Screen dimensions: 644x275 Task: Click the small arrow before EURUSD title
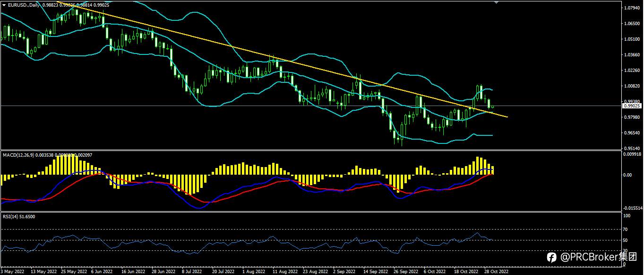click(4, 4)
